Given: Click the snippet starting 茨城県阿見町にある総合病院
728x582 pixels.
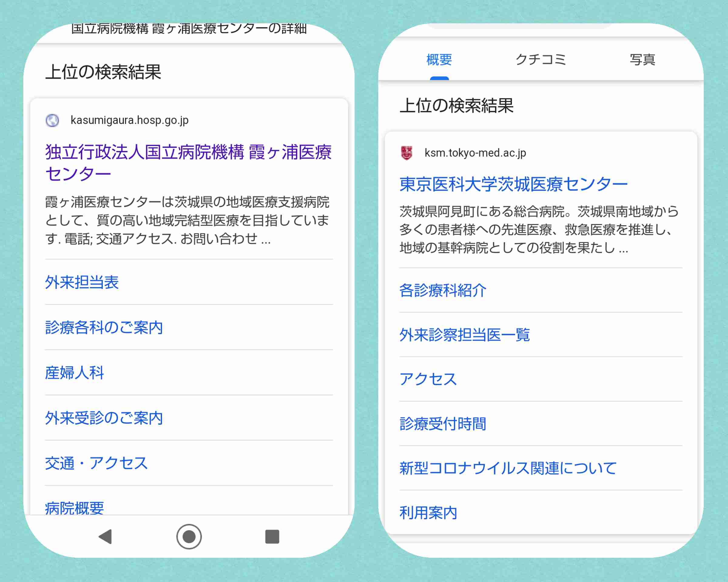Looking at the screenshot, I should point(539,229).
